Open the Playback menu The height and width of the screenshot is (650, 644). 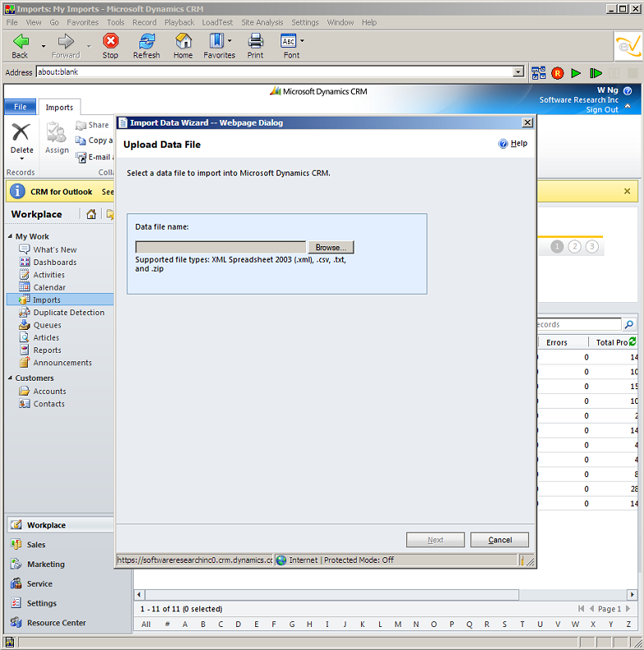point(179,22)
